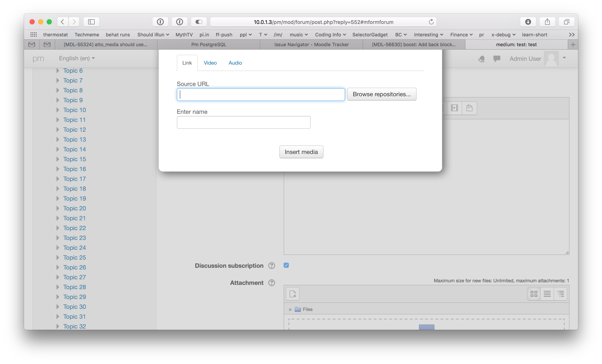Click the Admin User avatar picture
Image resolution: width=602 pixels, height=364 pixels.
coord(551,58)
